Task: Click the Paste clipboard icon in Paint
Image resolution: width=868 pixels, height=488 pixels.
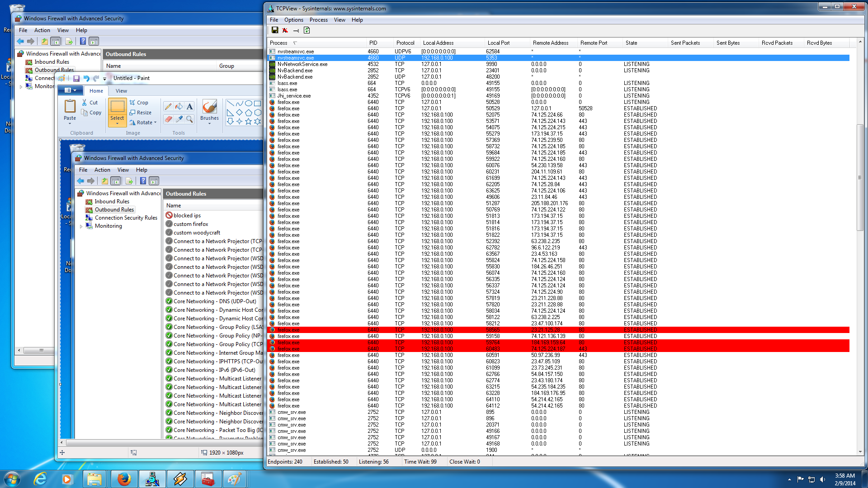Action: [x=70, y=107]
